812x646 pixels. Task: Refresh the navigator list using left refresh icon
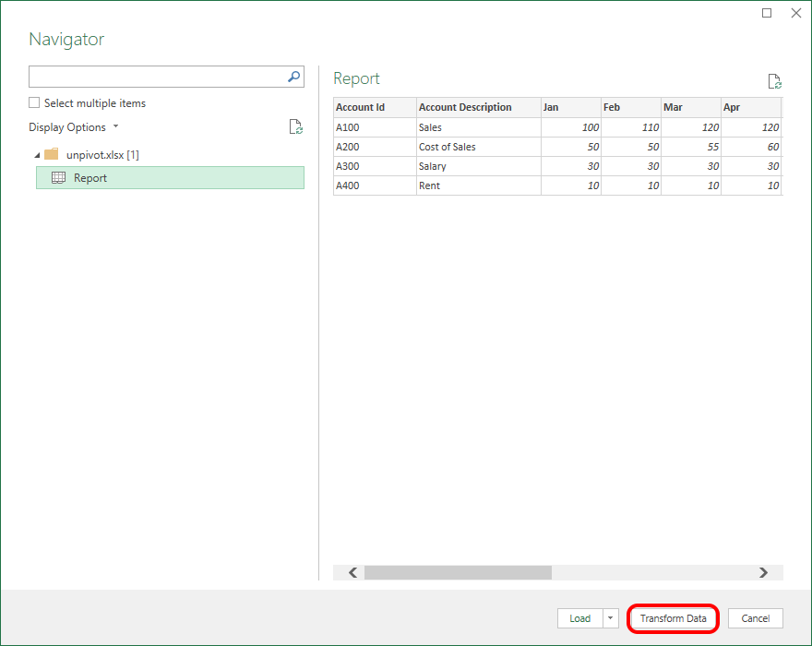pyautogui.click(x=295, y=126)
